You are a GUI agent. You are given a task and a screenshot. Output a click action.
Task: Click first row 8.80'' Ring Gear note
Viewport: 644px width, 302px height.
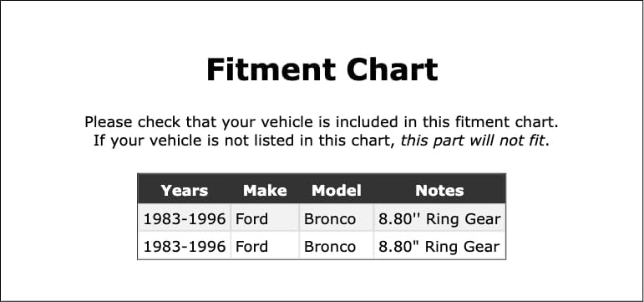tap(439, 219)
